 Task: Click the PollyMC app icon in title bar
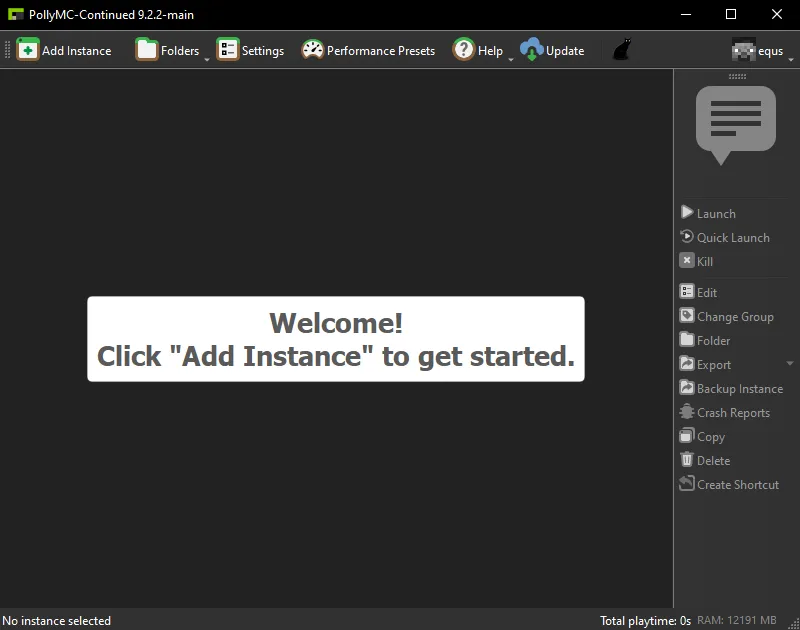(x=16, y=14)
